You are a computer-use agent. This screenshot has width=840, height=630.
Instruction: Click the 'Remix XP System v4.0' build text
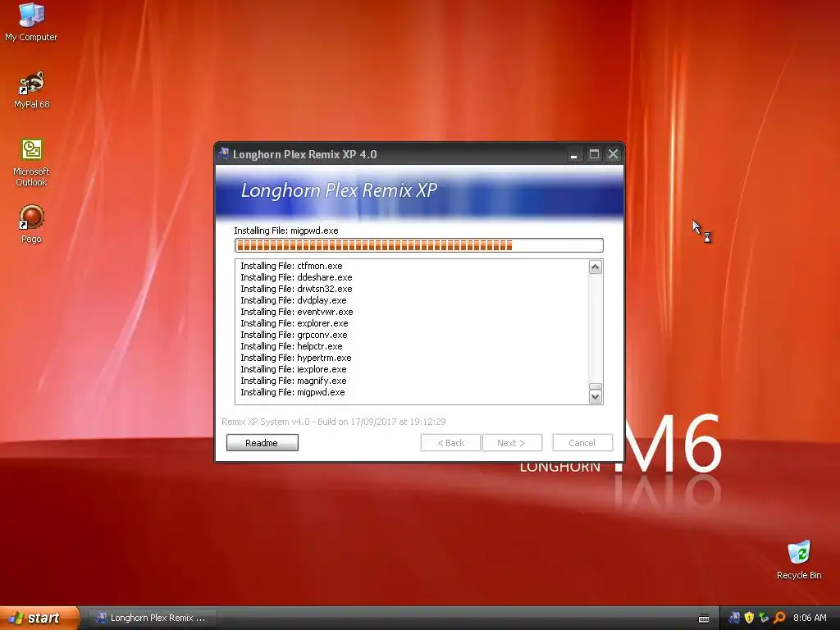(334, 422)
